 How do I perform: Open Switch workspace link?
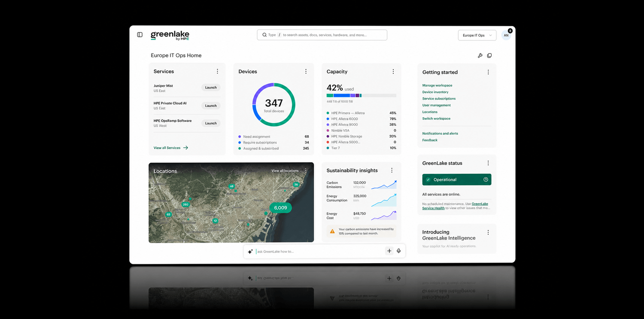tap(436, 118)
